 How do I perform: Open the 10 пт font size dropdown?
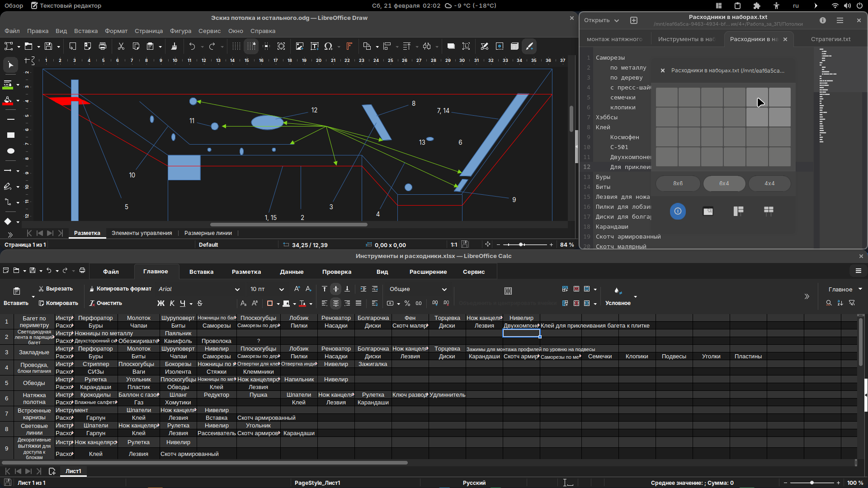pyautogui.click(x=281, y=289)
